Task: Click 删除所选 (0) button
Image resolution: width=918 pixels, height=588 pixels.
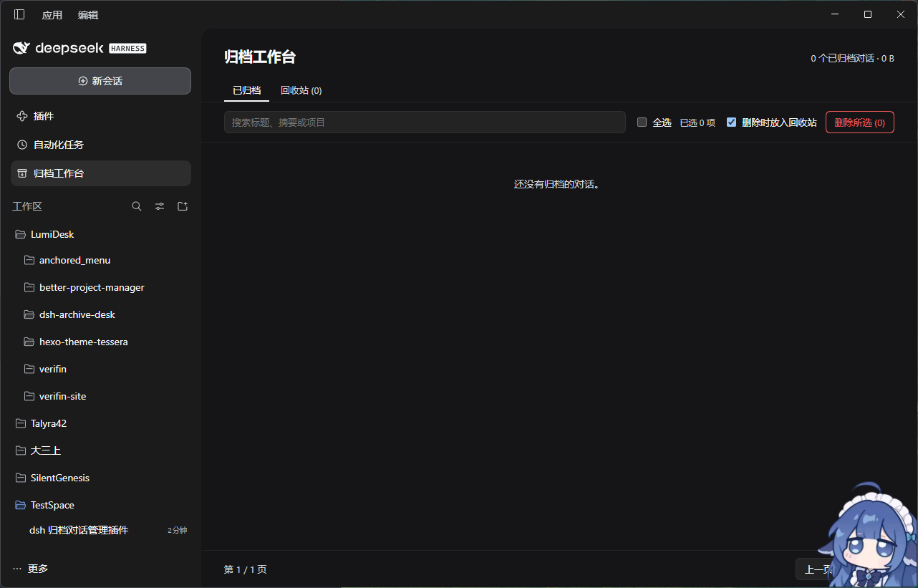Action: 859,122
